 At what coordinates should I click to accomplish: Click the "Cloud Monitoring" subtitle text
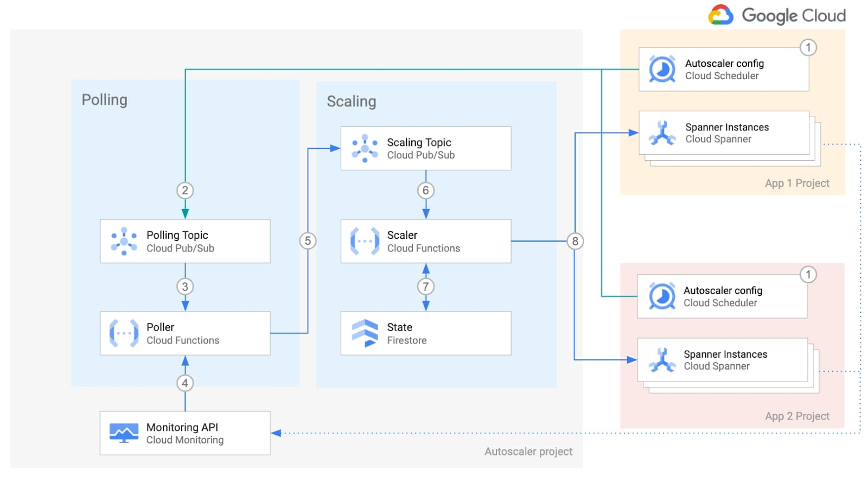click(x=185, y=440)
